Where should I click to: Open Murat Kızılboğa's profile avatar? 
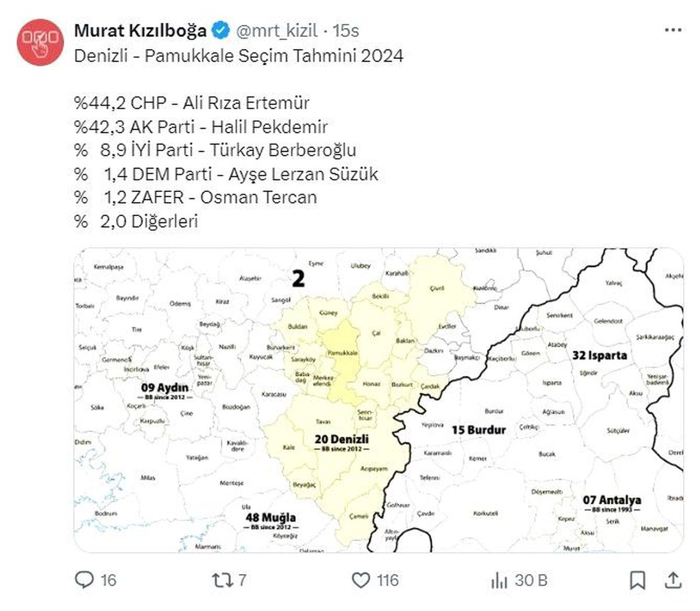[40, 42]
